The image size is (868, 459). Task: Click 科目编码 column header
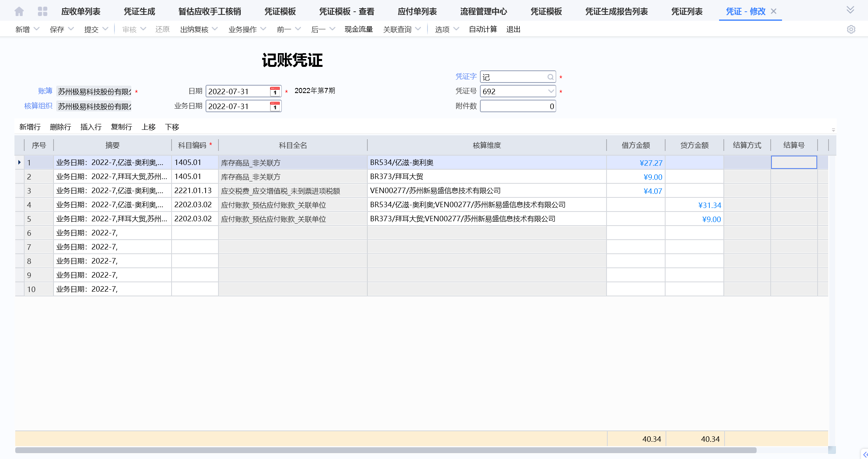[x=195, y=145]
